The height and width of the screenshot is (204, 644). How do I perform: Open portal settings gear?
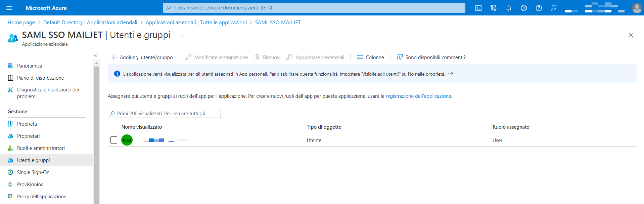tap(524, 8)
